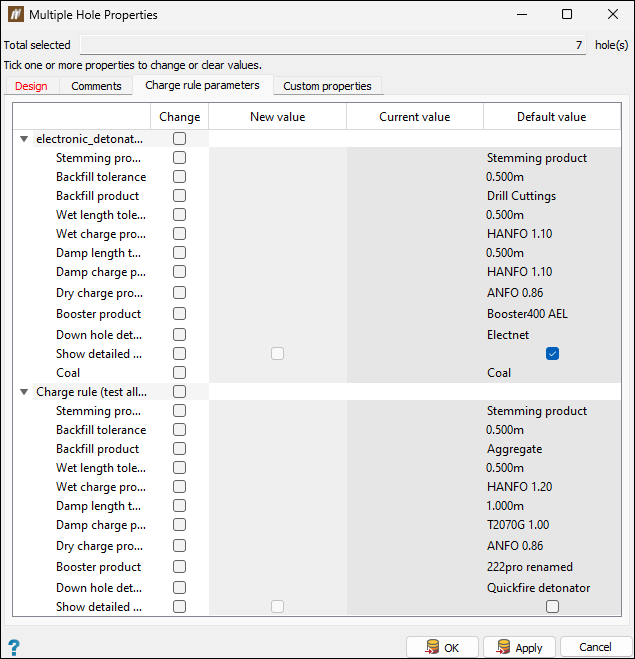Click the 1.000m default value
Viewport: 635px width, 659px height.
[505, 506]
